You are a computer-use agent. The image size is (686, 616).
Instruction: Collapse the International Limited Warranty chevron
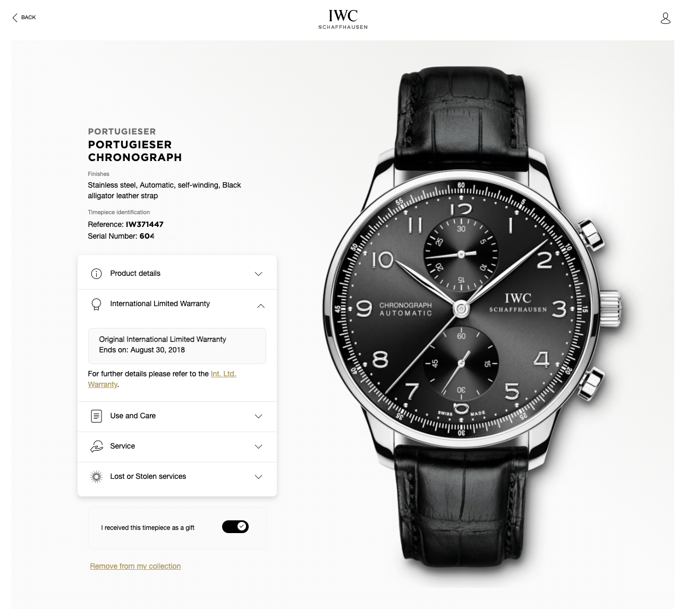point(260,306)
